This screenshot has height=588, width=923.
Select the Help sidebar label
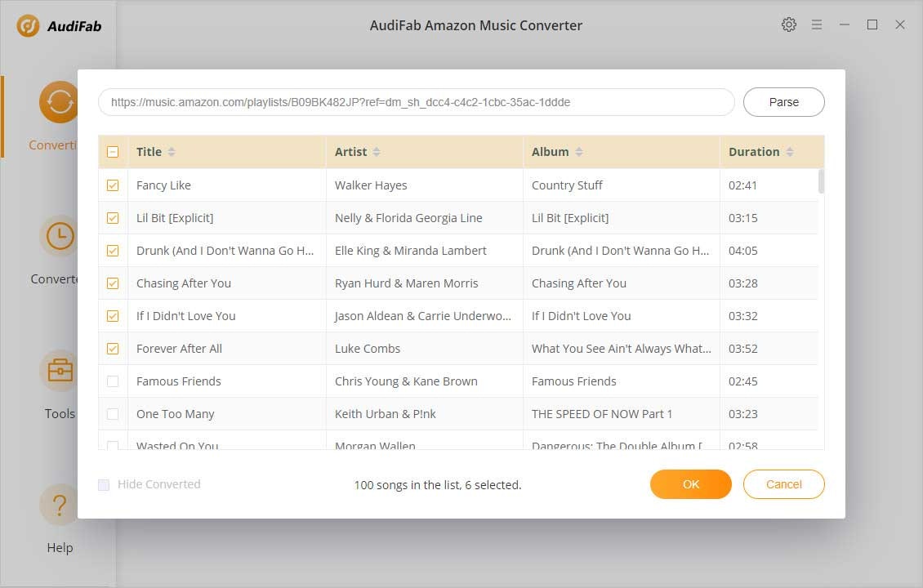coord(60,547)
